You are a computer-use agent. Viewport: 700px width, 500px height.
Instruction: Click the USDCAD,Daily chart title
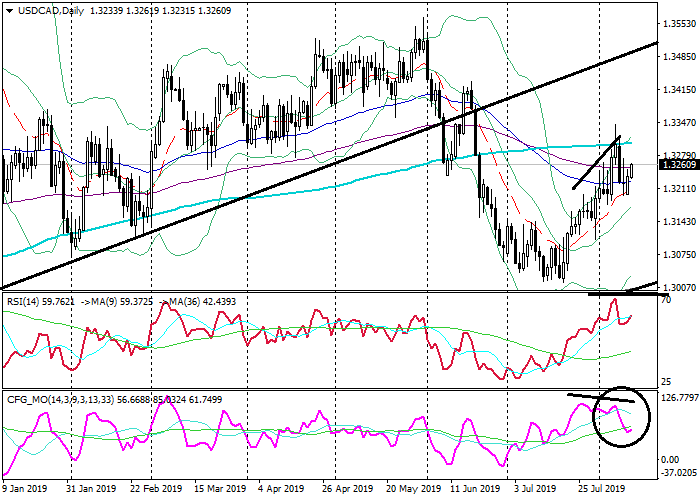click(51, 11)
